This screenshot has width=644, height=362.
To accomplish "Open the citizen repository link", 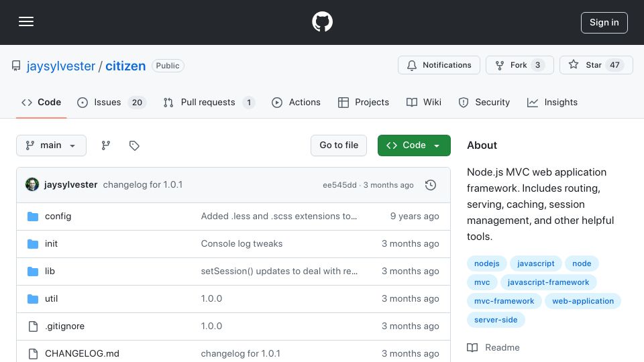I will point(125,66).
